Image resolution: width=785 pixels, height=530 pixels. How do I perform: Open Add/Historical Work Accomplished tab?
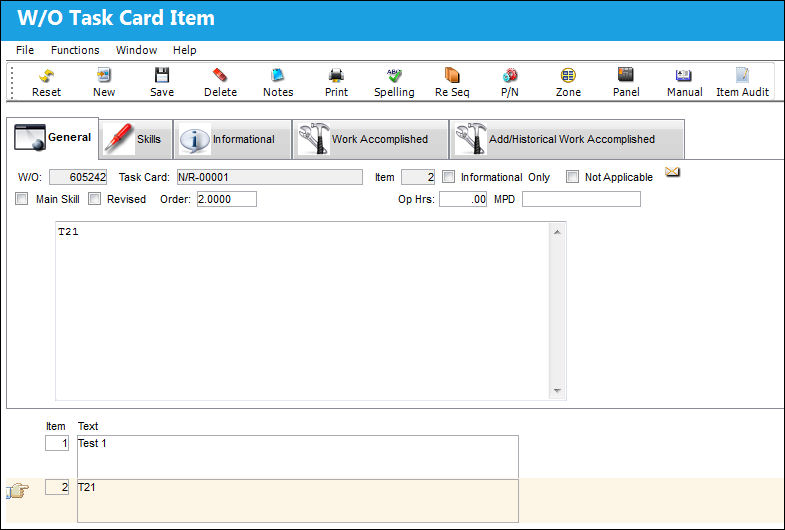pyautogui.click(x=567, y=139)
